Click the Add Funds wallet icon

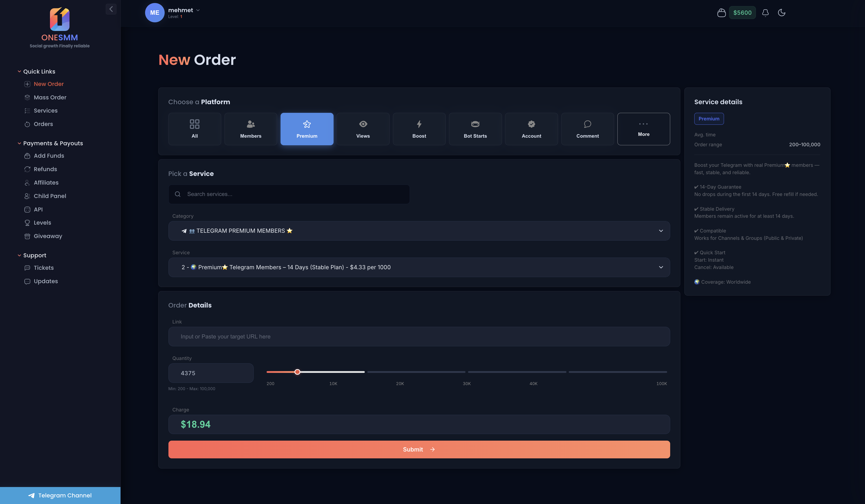click(x=27, y=156)
